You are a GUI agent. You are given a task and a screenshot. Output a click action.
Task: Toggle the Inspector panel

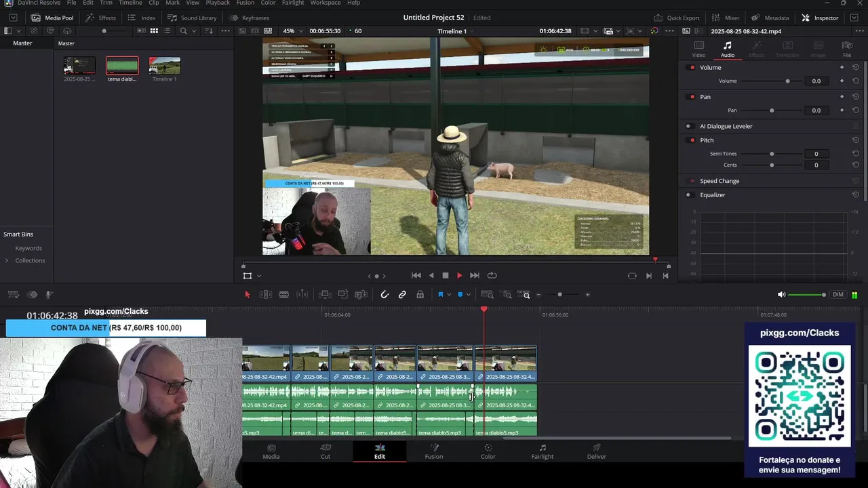tap(820, 18)
